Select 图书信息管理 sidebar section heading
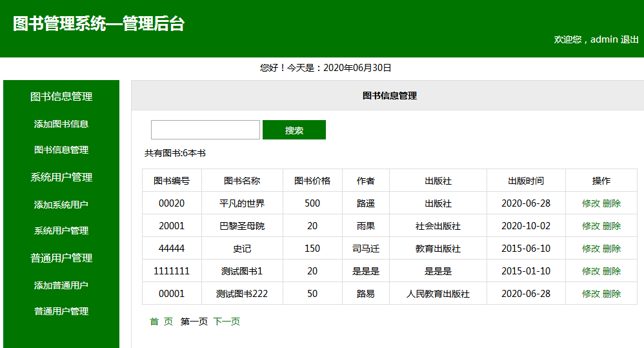The height and width of the screenshot is (348, 644). [61, 97]
